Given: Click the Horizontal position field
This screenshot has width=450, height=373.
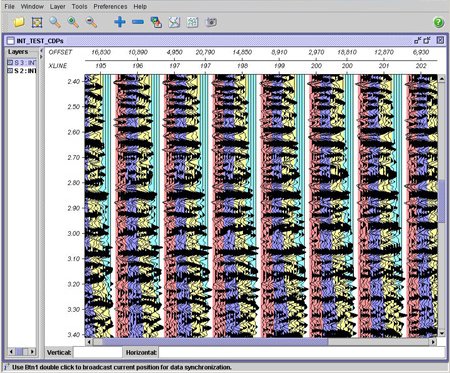Looking at the screenshot, I should (302, 352).
